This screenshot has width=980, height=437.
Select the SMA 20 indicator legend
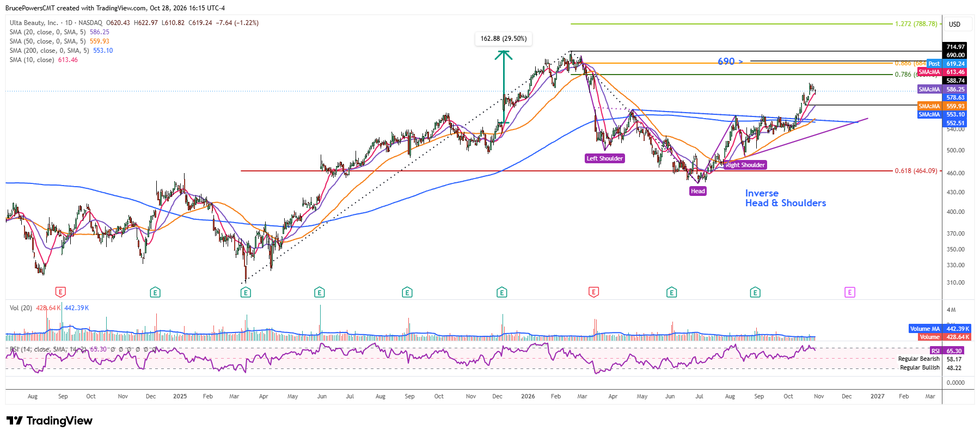(x=59, y=32)
